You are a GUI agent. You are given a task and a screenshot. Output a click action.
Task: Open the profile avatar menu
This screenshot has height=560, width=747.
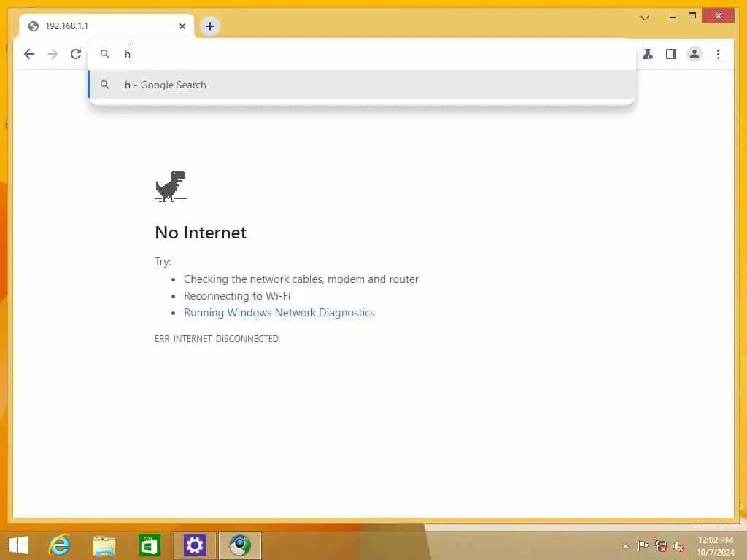pyautogui.click(x=694, y=54)
